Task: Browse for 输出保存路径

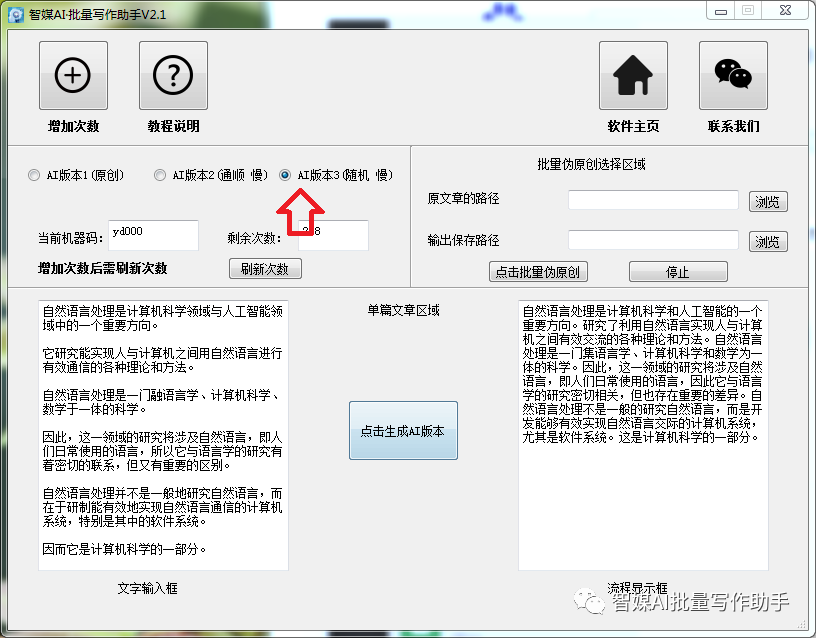Action: [x=768, y=241]
